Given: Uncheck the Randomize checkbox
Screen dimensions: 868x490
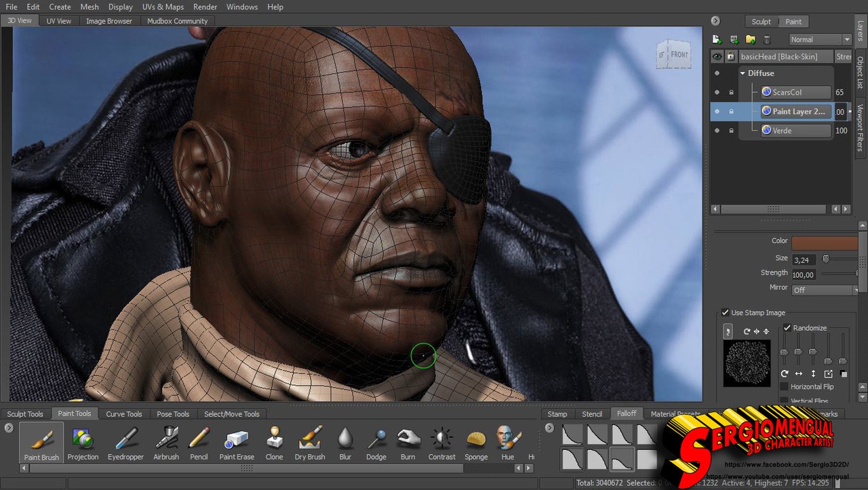Looking at the screenshot, I should click(x=787, y=328).
